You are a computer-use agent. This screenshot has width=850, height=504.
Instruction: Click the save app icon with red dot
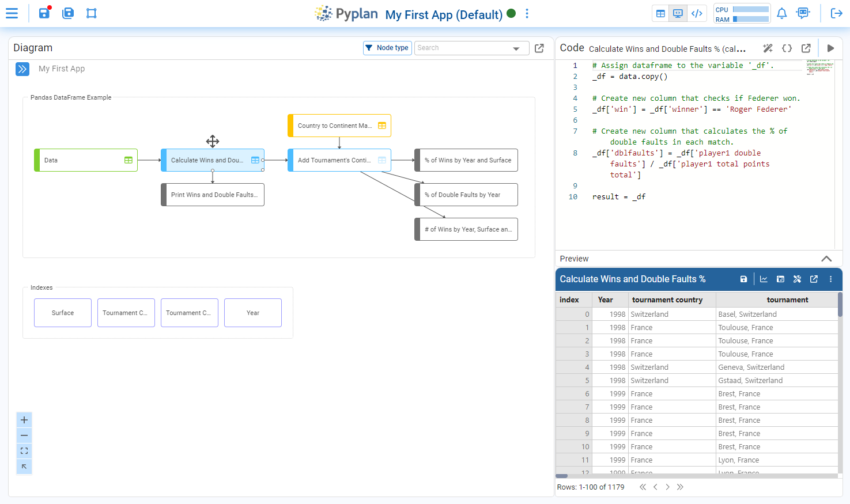(x=44, y=13)
